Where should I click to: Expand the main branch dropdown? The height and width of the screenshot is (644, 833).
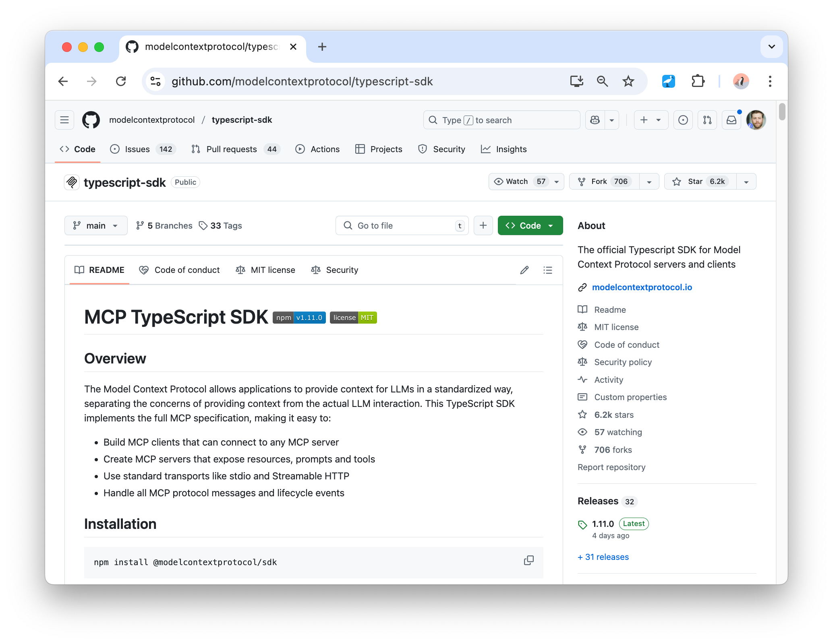(96, 226)
